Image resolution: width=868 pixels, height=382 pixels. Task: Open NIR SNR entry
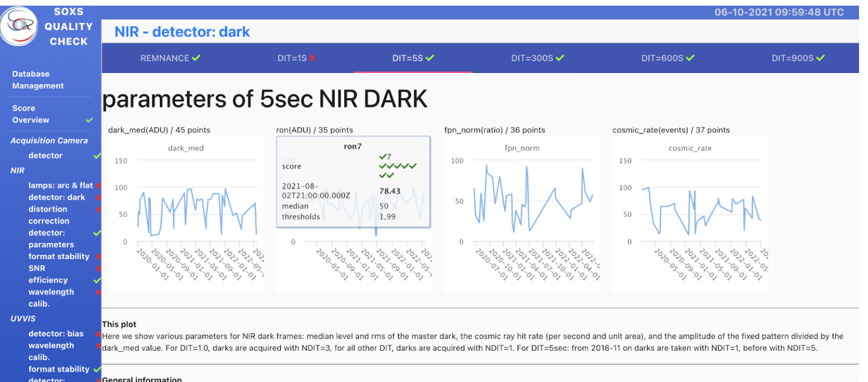pyautogui.click(x=36, y=268)
